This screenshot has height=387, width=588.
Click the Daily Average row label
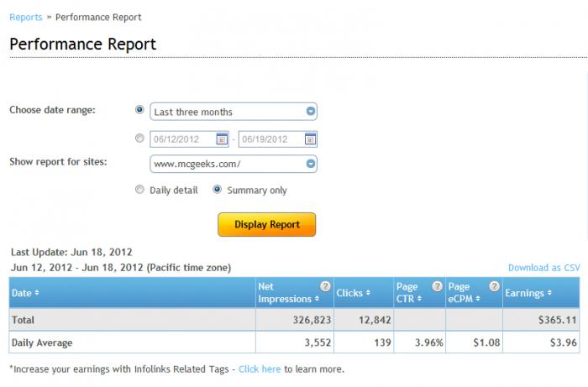pos(42,343)
